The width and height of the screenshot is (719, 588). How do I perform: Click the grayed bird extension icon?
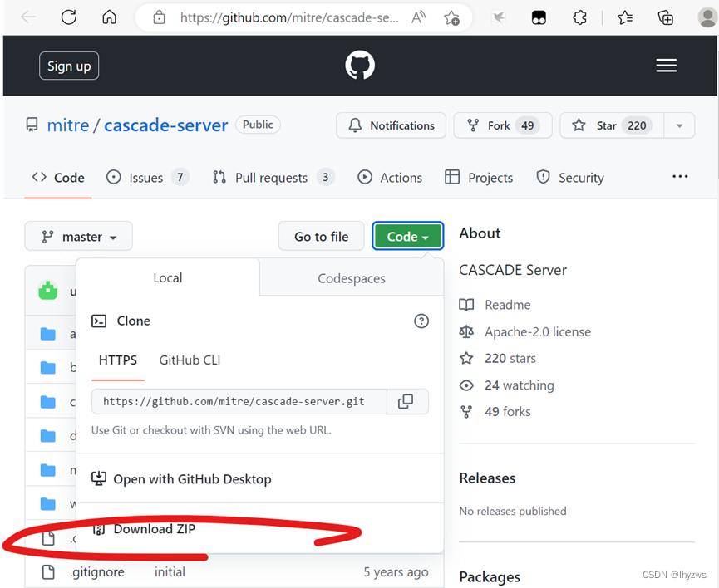pyautogui.click(x=499, y=18)
